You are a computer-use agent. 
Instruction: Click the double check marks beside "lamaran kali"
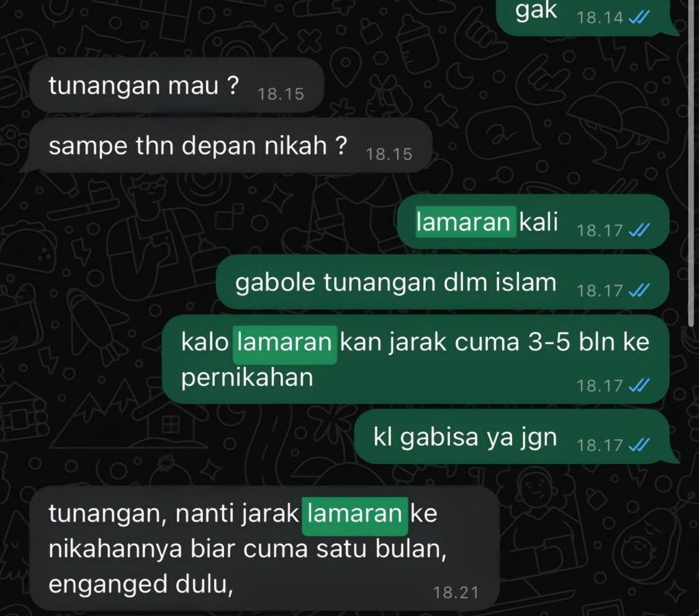coord(638,230)
